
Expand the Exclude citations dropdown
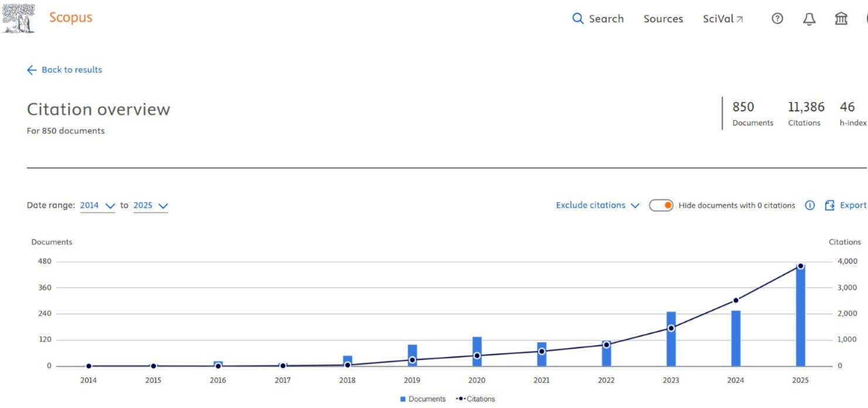597,205
